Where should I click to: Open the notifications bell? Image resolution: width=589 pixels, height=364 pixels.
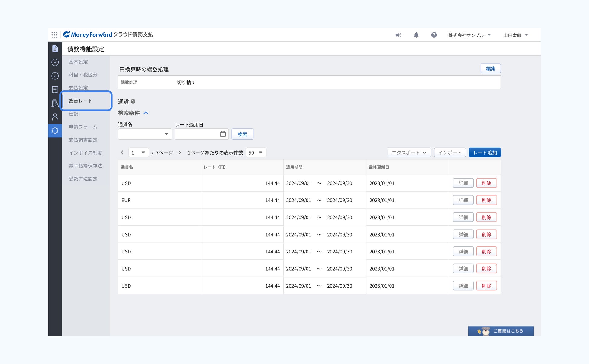[416, 35]
